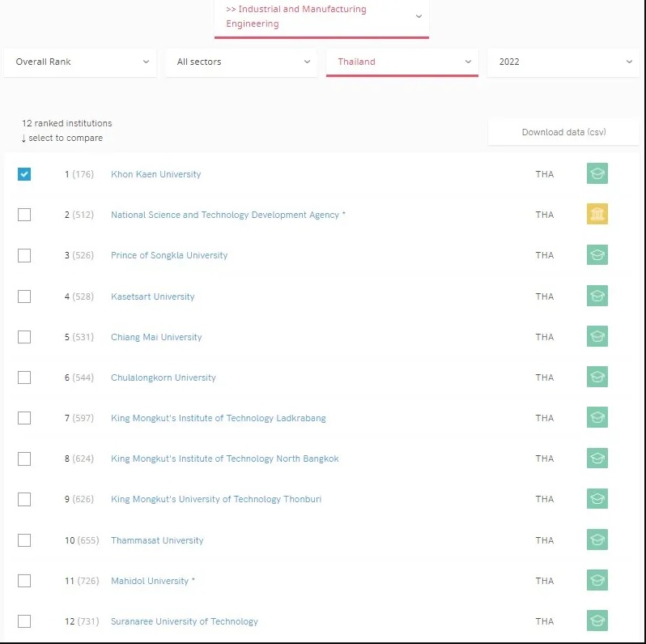This screenshot has height=644, width=646.
Task: Tick the Mahidol University compare checkbox
Action: [x=24, y=581]
